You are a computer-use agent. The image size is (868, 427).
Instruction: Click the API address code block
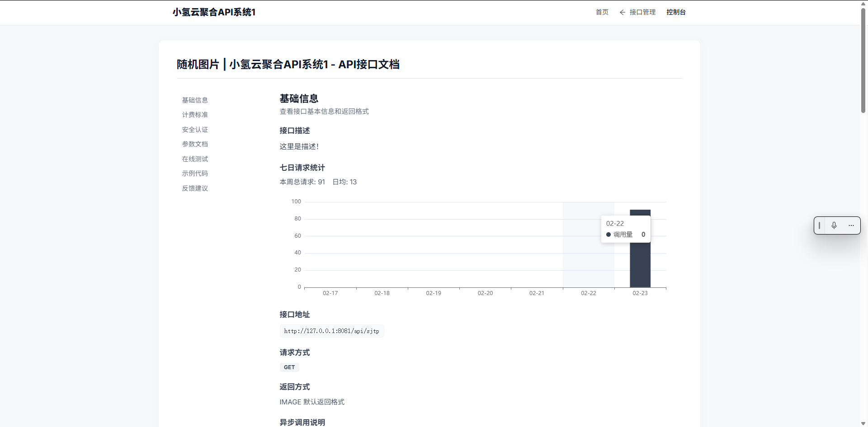coord(331,331)
